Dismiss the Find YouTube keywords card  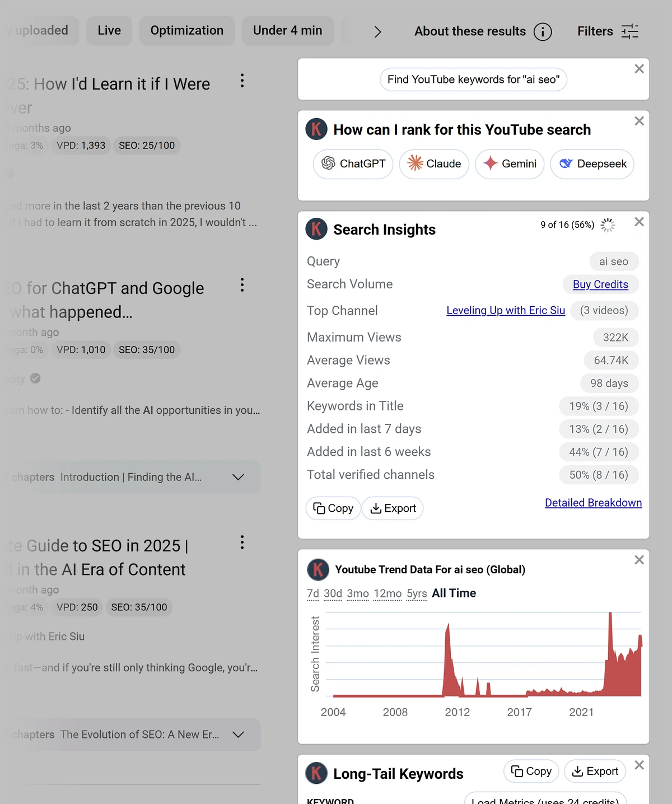click(639, 69)
